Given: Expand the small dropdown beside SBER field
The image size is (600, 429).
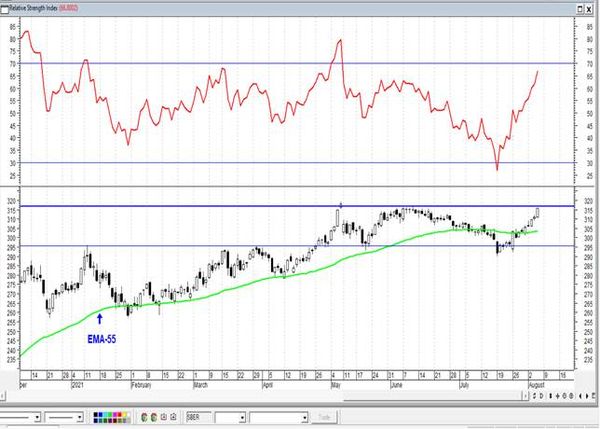Looking at the screenshot, I should (242, 418).
